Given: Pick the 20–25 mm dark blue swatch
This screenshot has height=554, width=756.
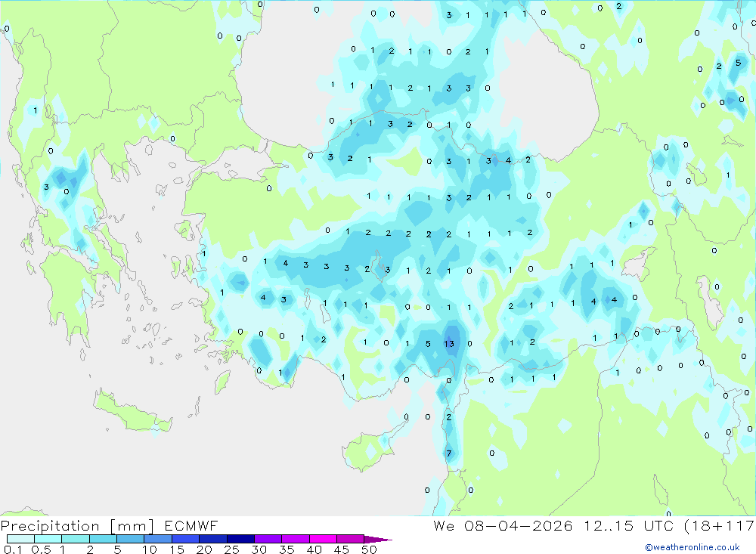Looking at the screenshot, I should coord(213,539).
